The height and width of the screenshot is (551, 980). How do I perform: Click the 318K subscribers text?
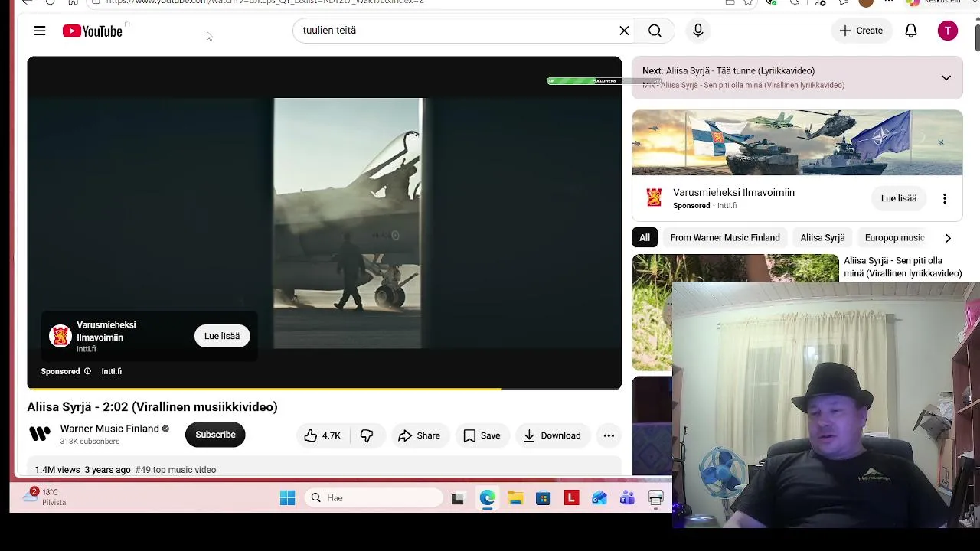pyautogui.click(x=90, y=442)
